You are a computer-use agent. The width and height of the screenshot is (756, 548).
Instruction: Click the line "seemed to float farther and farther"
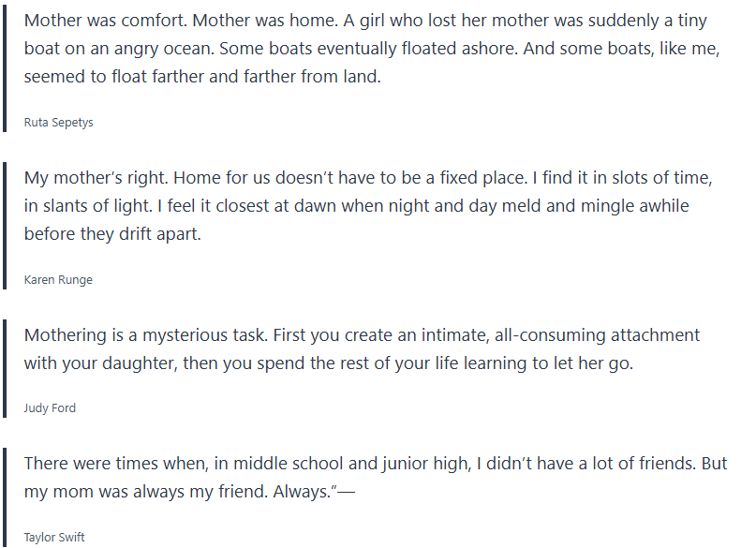(x=202, y=77)
